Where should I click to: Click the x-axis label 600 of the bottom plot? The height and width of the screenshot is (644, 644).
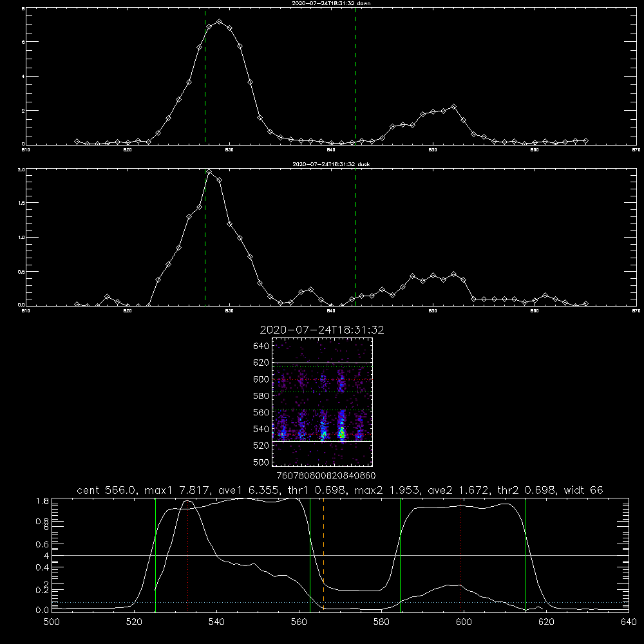coord(464,622)
